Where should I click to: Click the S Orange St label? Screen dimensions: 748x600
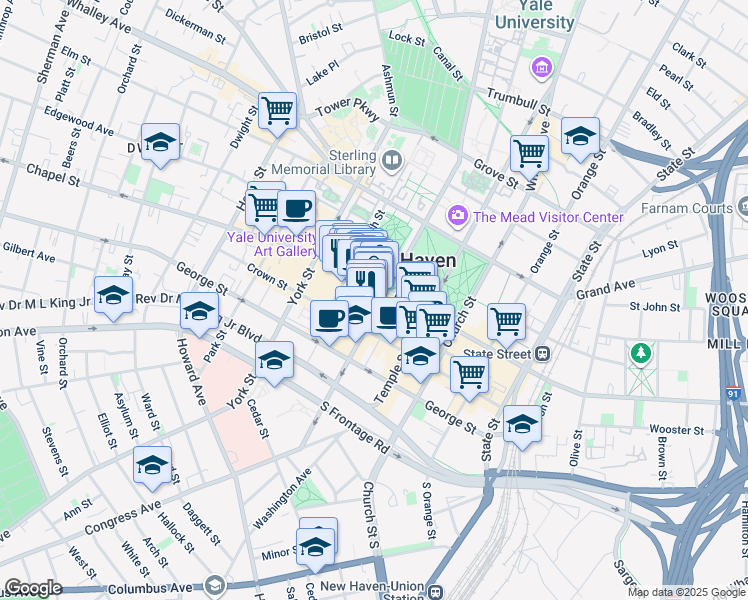coord(429,511)
